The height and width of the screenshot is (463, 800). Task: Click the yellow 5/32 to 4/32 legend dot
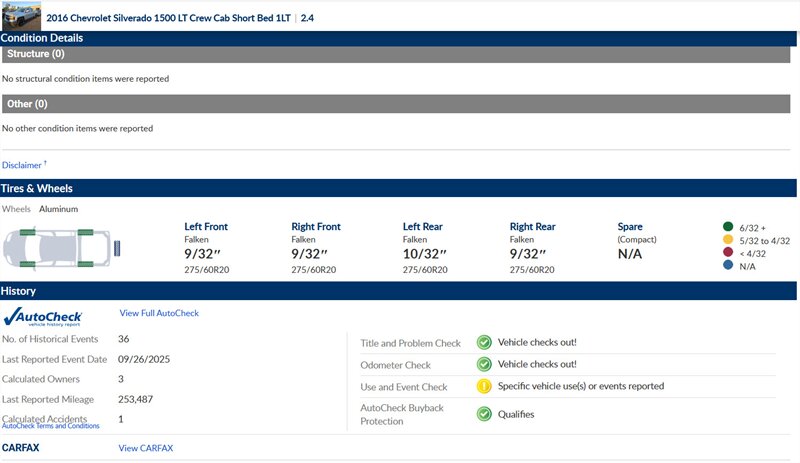[x=726, y=240]
